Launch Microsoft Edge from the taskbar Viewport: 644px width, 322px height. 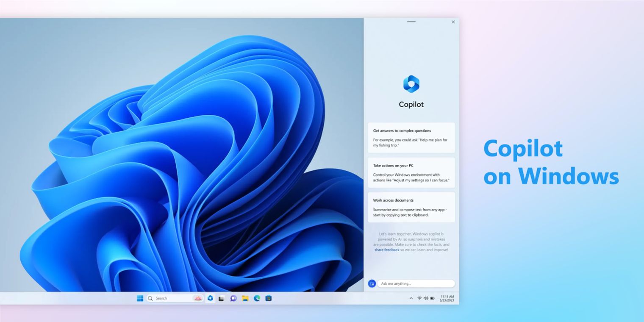click(257, 298)
